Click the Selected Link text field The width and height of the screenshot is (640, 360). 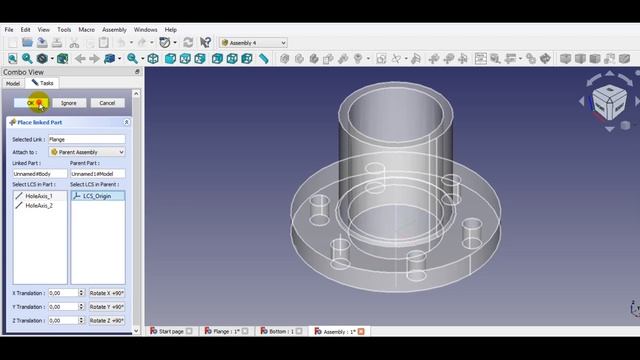87,139
